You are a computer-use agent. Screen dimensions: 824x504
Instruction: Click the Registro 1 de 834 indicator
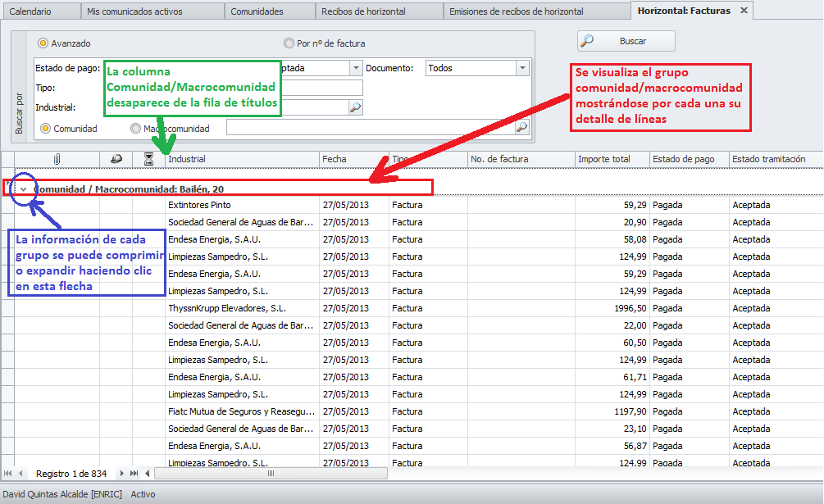71,474
